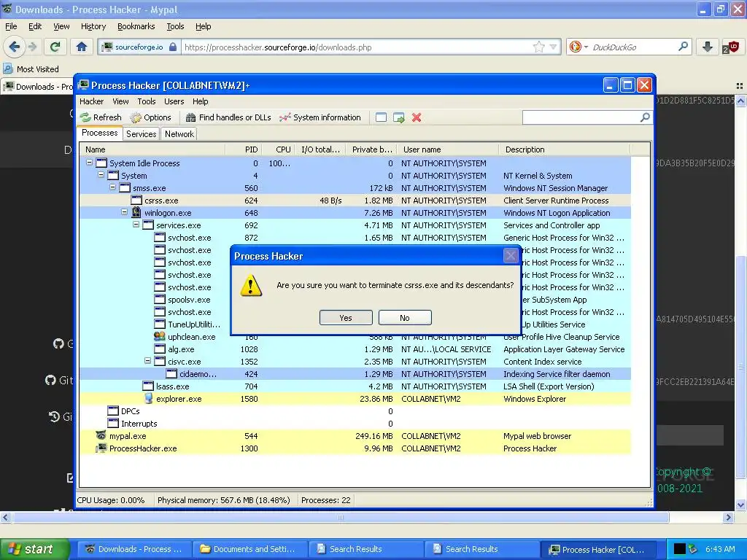Select the Interrupts row

tap(355, 424)
